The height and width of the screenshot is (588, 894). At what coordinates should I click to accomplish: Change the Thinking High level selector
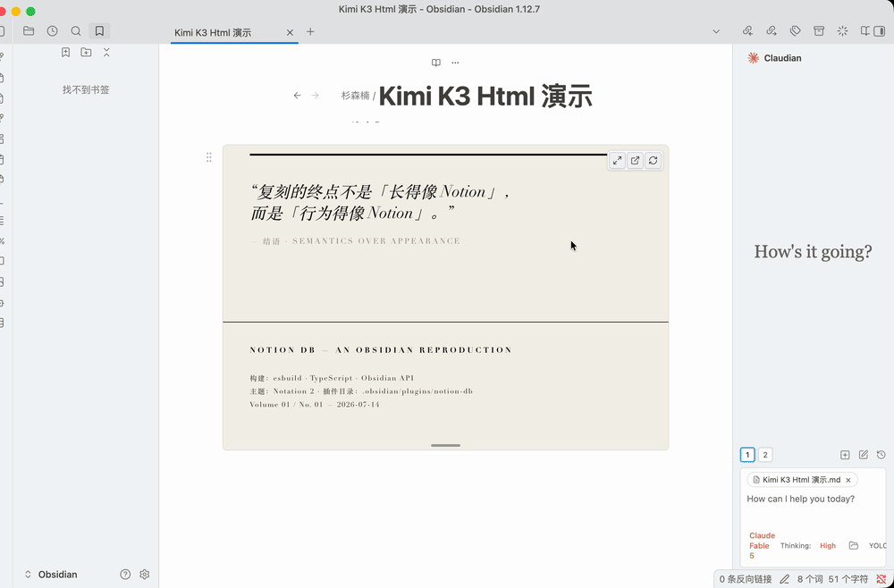click(828, 546)
